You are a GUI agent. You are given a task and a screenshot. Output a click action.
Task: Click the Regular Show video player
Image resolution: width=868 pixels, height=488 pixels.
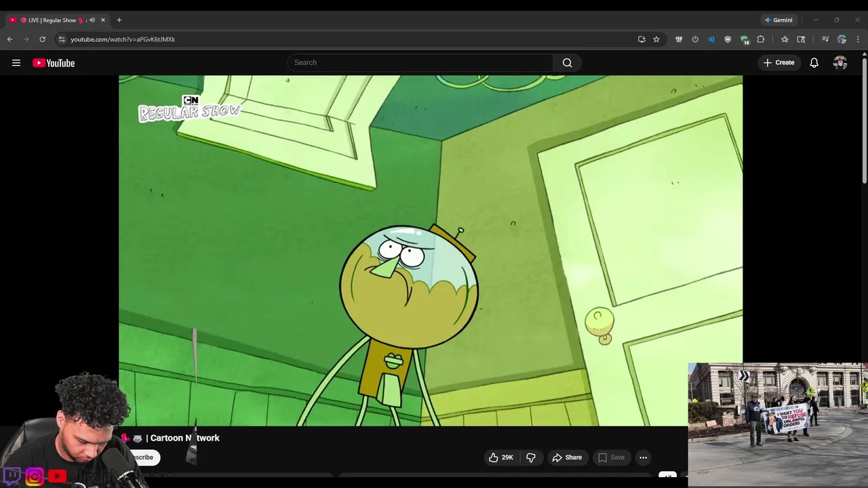pyautogui.click(x=431, y=251)
